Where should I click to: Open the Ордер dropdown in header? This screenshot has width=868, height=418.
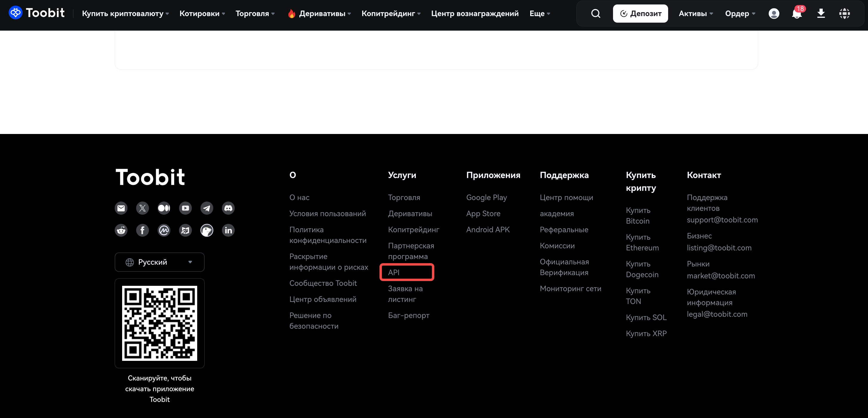pos(740,13)
